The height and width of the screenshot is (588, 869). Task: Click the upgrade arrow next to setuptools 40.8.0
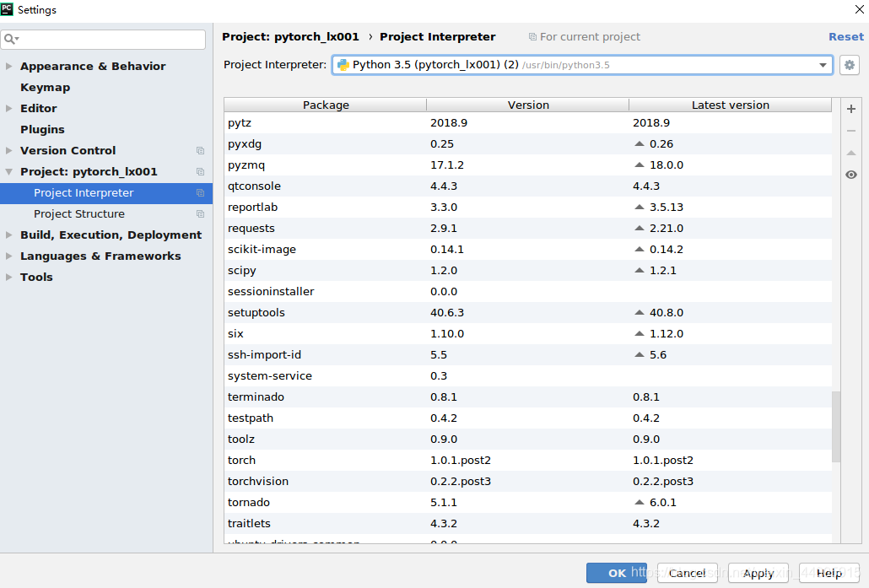[x=639, y=312]
